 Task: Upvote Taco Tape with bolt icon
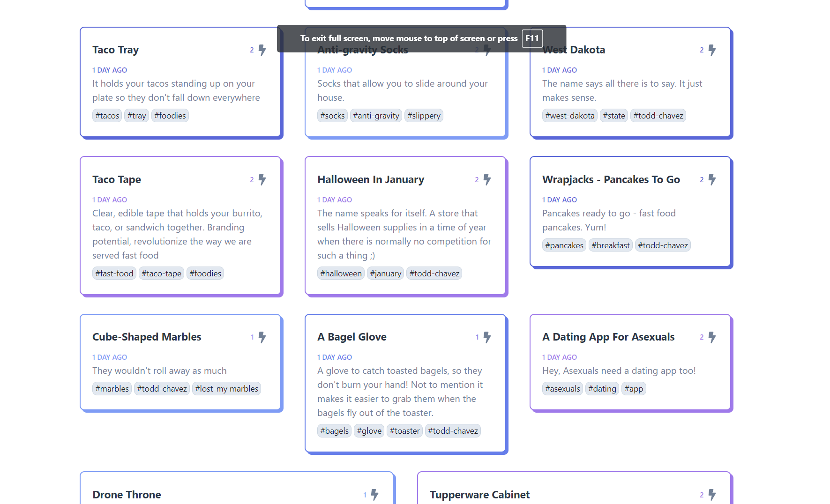point(262,179)
